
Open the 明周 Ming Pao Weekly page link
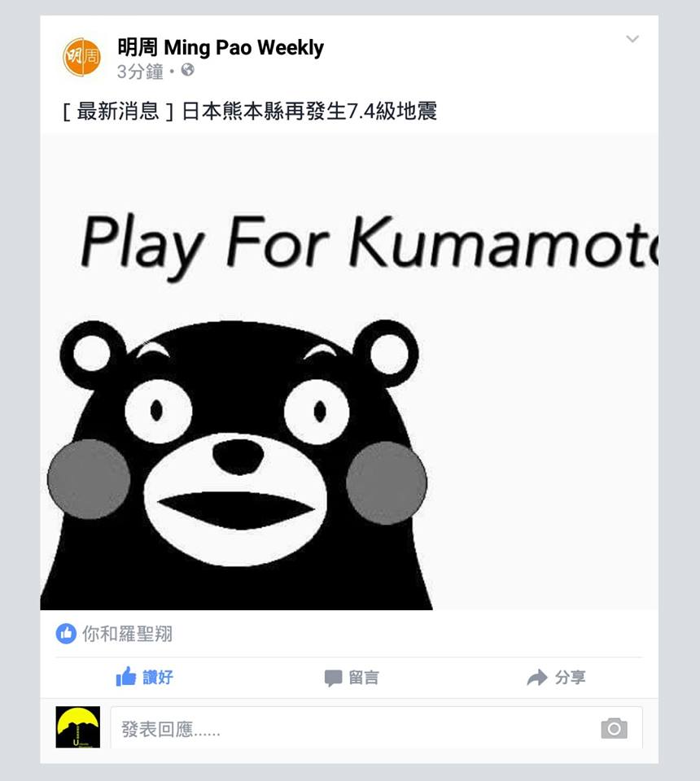[x=221, y=48]
